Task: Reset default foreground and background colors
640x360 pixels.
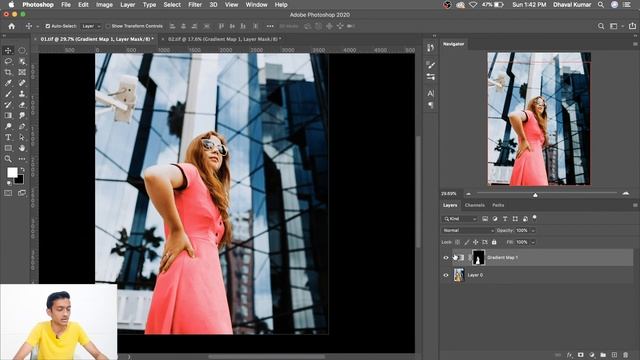Action: tap(9, 183)
